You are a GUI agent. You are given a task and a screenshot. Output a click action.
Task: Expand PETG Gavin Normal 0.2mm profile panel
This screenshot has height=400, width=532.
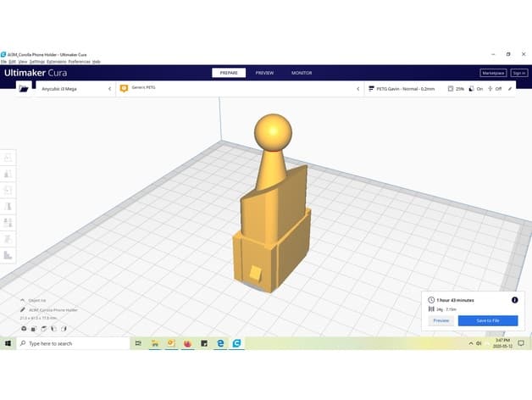[x=440, y=89]
